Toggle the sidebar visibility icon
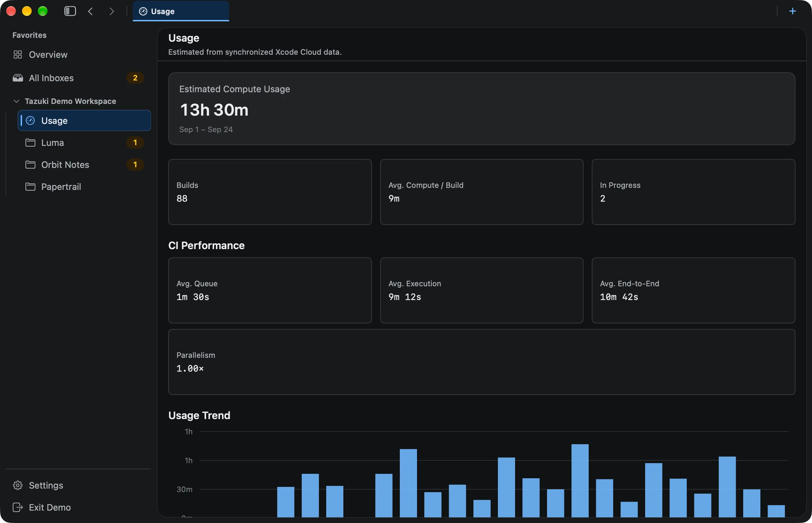 click(70, 11)
